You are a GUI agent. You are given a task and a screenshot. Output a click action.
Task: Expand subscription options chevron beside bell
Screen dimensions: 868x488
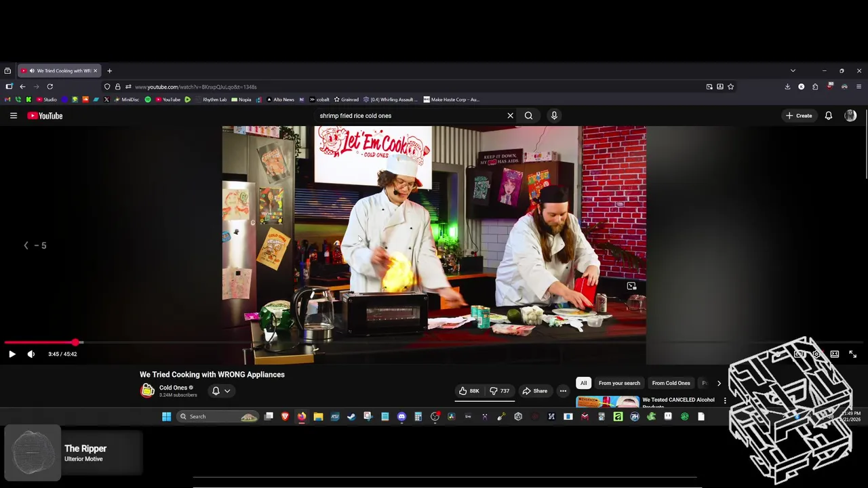(x=227, y=391)
